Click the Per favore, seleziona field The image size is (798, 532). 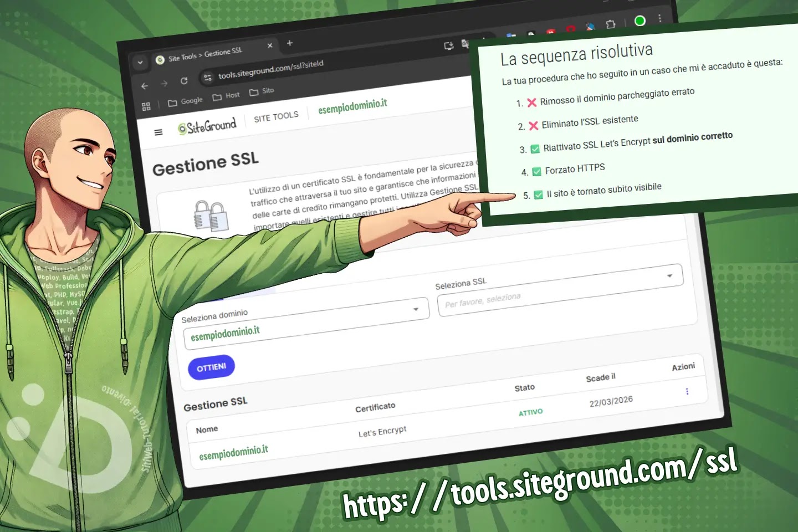click(560, 290)
